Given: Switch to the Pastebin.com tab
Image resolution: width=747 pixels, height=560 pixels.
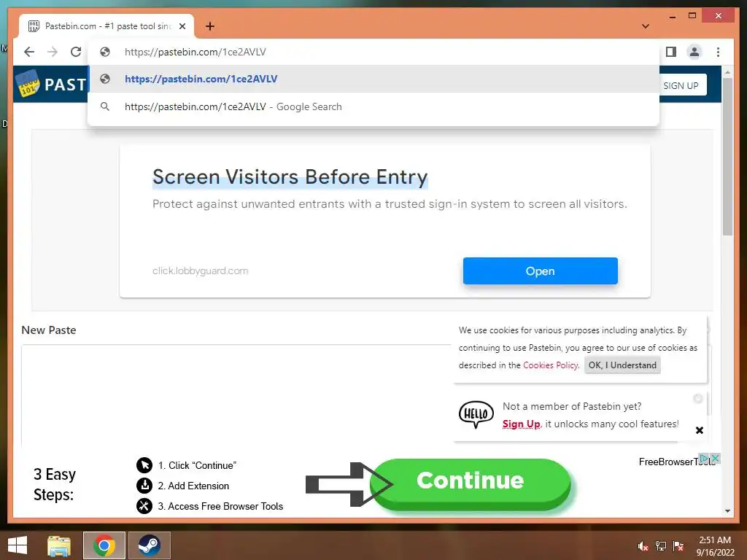Looking at the screenshot, I should pyautogui.click(x=107, y=26).
